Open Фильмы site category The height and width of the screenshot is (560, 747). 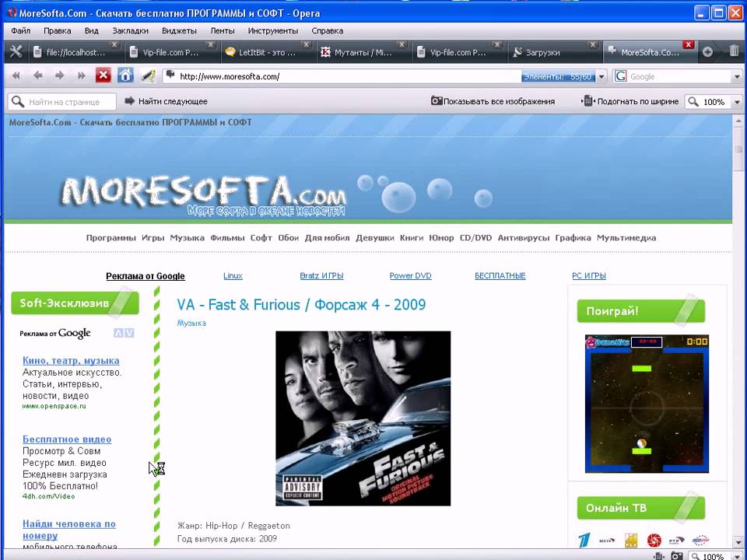[x=227, y=238]
